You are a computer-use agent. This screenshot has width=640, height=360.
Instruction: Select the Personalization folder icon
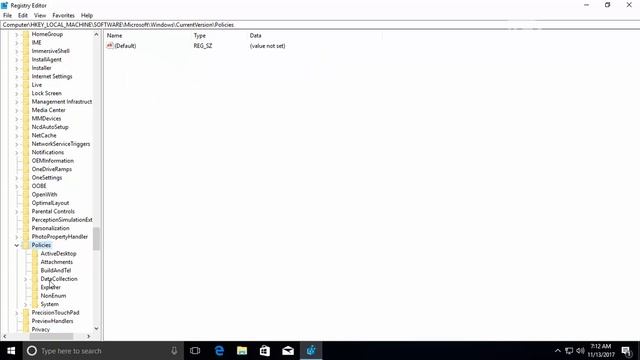click(26, 228)
